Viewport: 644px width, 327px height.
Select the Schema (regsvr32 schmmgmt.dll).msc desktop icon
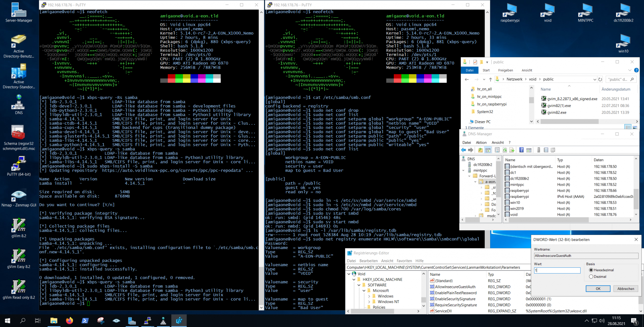tap(19, 138)
